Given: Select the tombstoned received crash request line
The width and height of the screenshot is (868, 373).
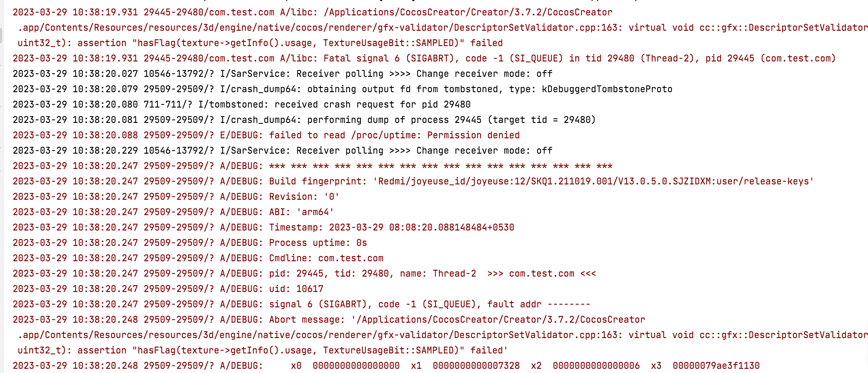Looking at the screenshot, I should (x=241, y=104).
